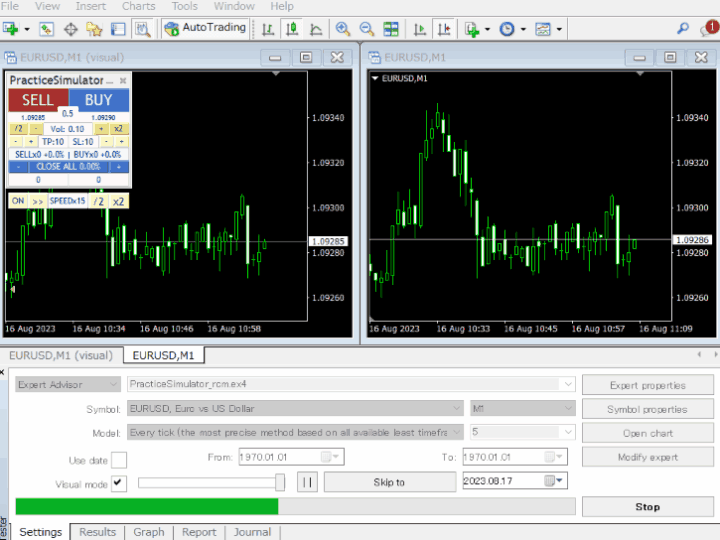Switch to the Results tester tab

(97, 532)
